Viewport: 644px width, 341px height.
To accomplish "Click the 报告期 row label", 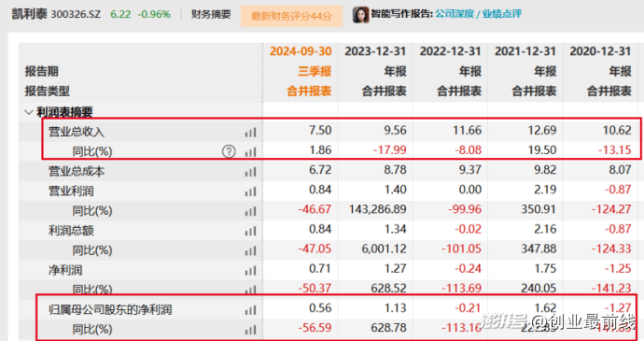I will tap(41, 72).
